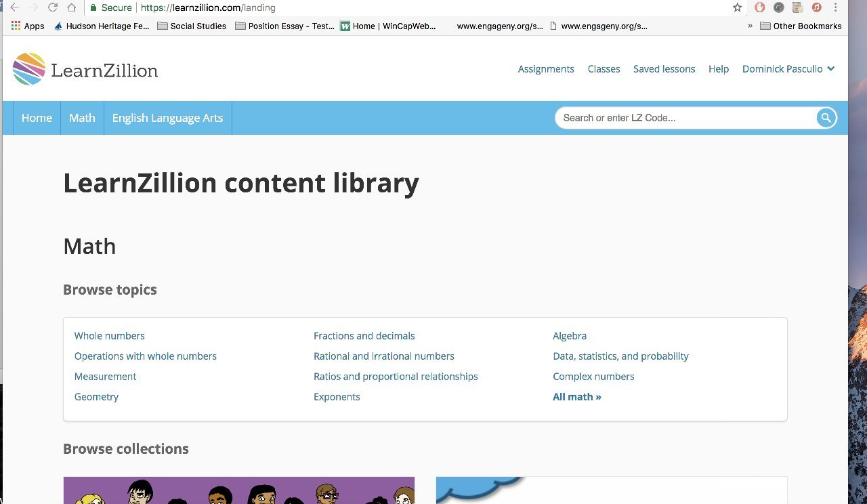Open the English Language Arts tab
This screenshot has width=867, height=504.
167,117
